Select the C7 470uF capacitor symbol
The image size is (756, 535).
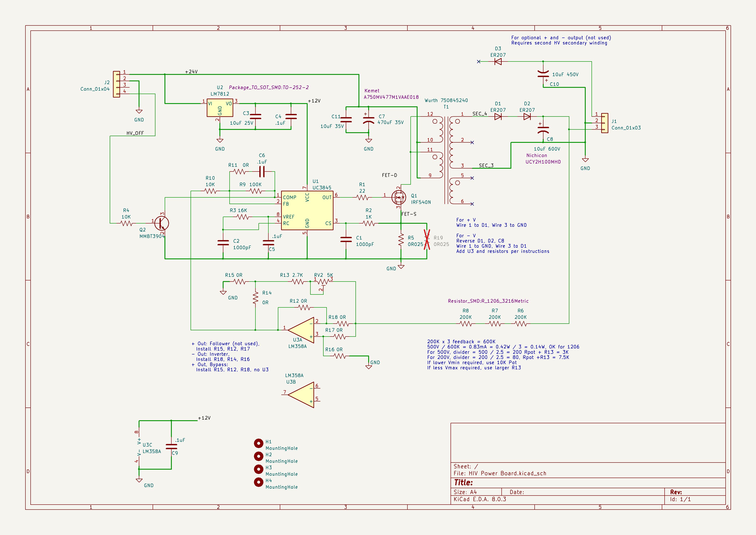368,120
